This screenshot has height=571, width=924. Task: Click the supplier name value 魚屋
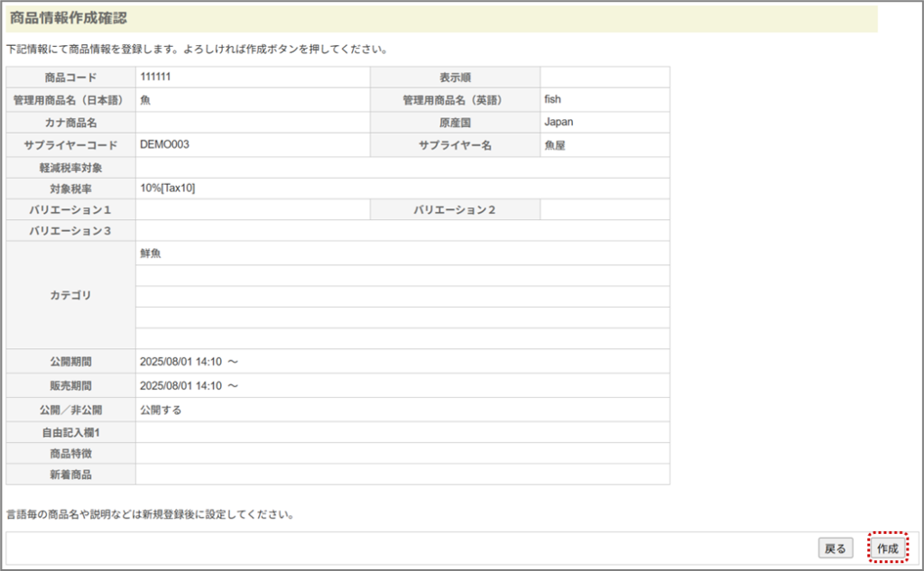click(555, 144)
